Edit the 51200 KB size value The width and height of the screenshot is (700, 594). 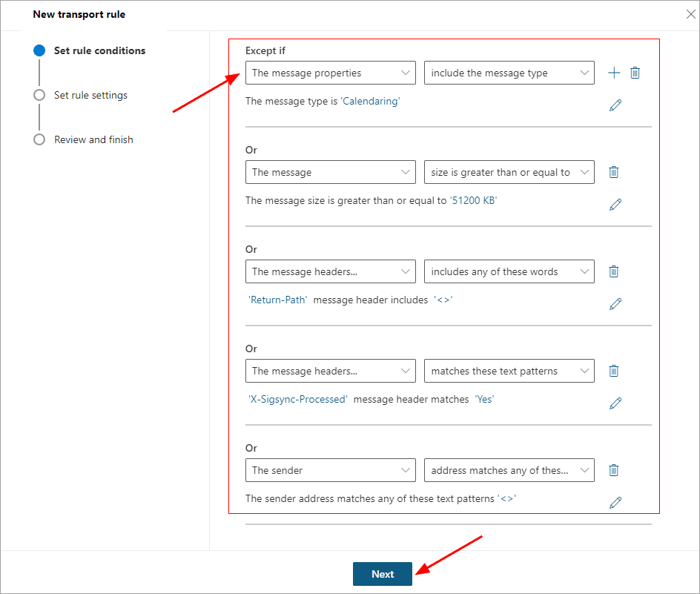click(x=615, y=205)
